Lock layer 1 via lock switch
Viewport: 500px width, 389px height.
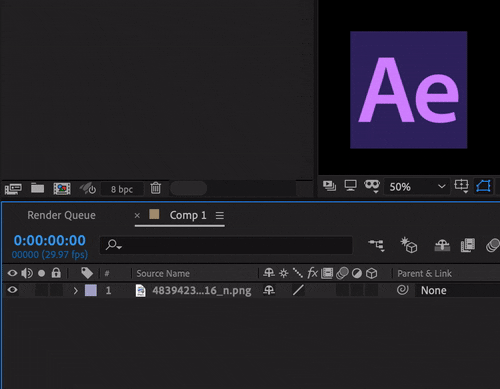tap(56, 290)
